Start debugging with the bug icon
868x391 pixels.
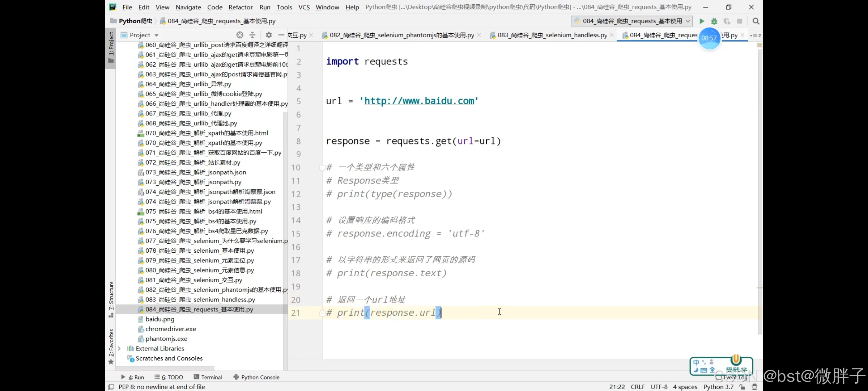(x=714, y=21)
